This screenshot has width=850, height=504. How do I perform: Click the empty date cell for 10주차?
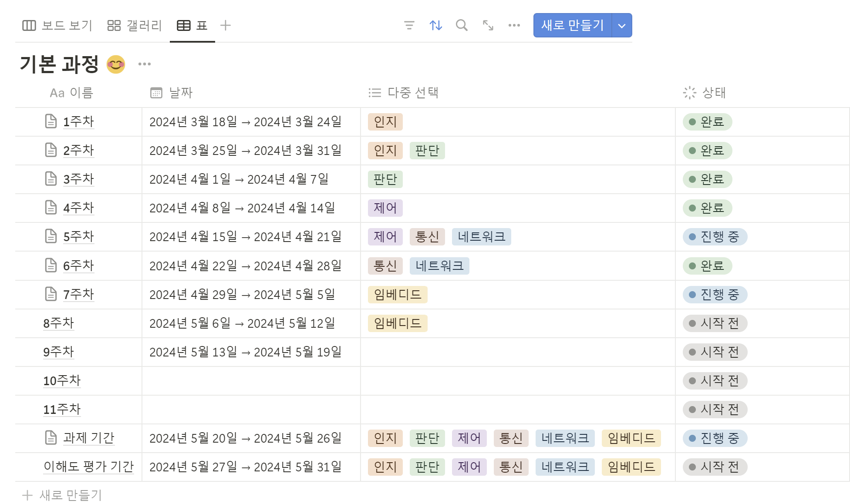(x=251, y=381)
